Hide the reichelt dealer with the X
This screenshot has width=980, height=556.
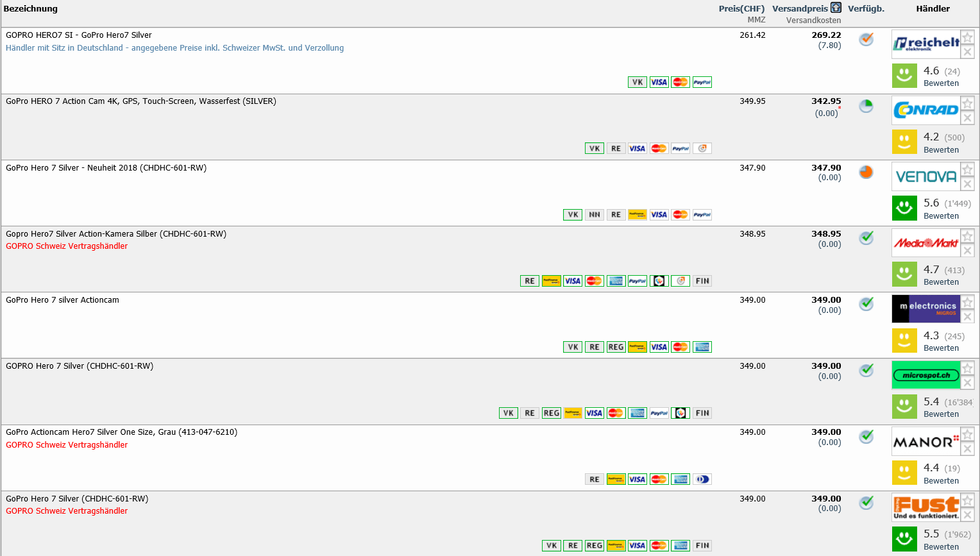point(967,52)
